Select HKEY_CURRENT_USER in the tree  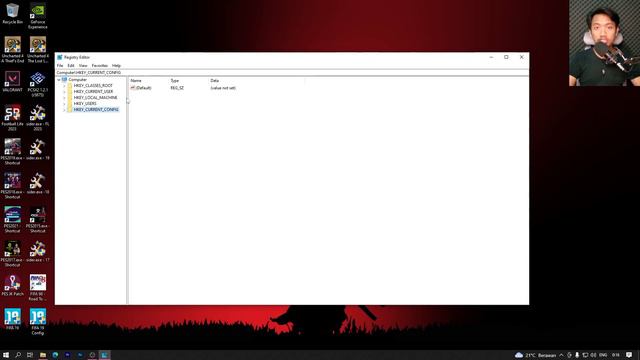point(93,92)
